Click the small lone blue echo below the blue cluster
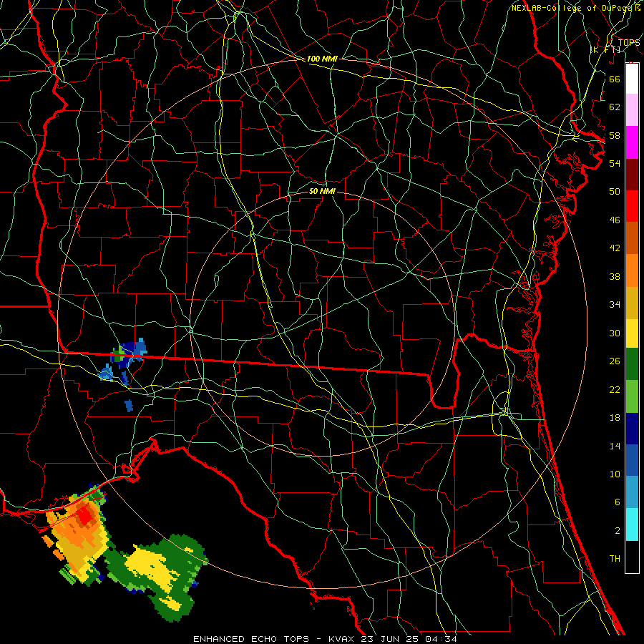The image size is (644, 644). (x=129, y=406)
